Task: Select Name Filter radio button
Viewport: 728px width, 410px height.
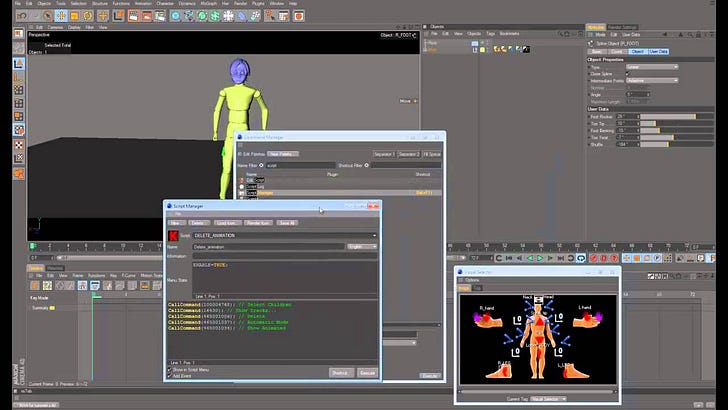Action: (261, 165)
